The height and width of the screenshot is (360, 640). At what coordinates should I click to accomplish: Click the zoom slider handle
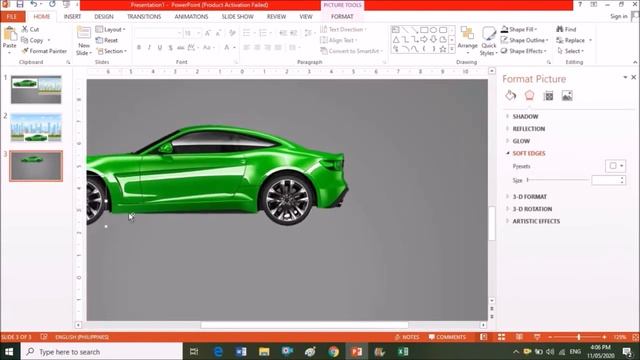point(578,337)
